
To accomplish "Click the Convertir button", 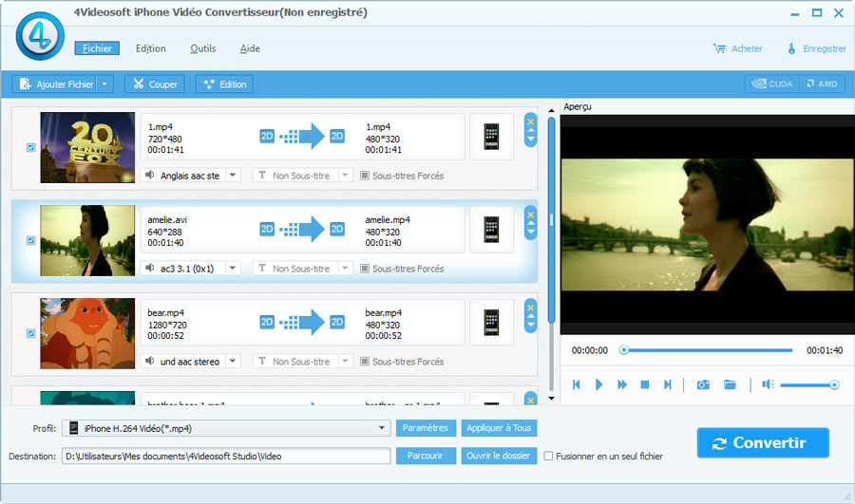I will click(762, 443).
